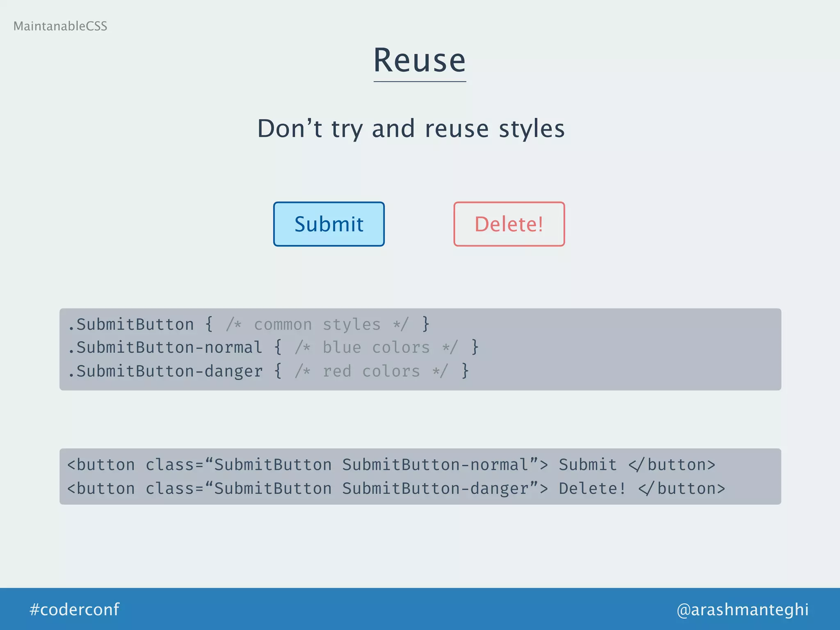Click the @arashmanteghi handle in footer
The image size is (840, 630).
click(x=742, y=609)
